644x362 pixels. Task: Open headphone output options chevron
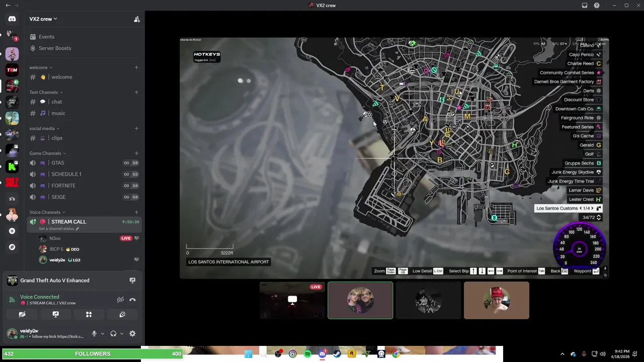(x=122, y=333)
